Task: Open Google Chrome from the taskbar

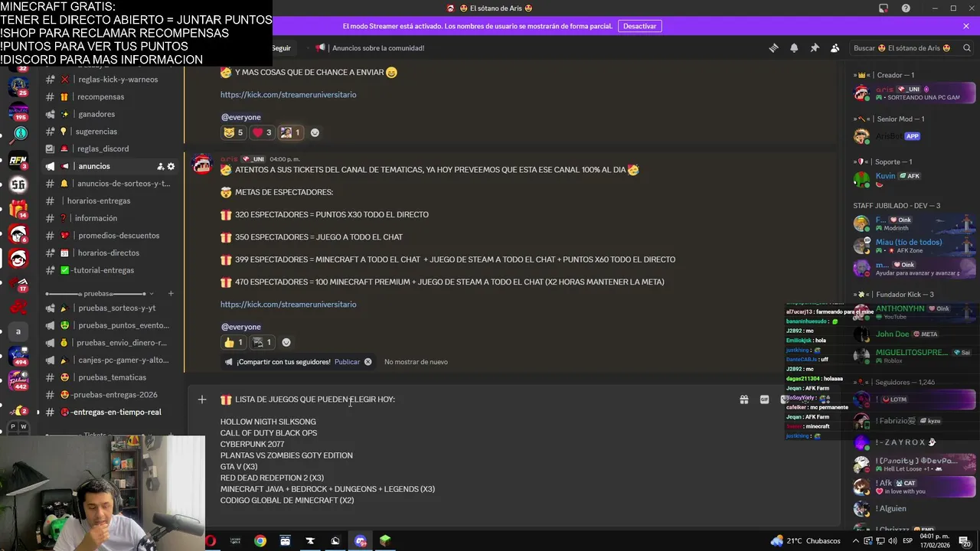Action: click(x=260, y=541)
